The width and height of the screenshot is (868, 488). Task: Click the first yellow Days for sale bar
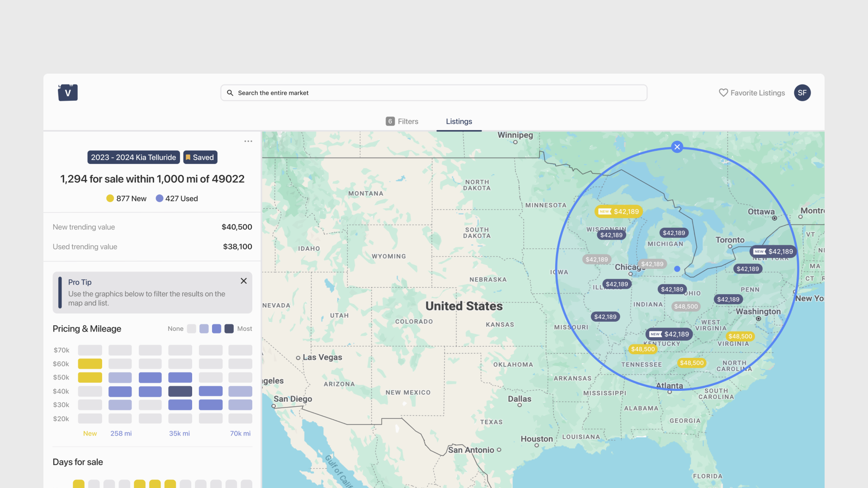tap(79, 484)
